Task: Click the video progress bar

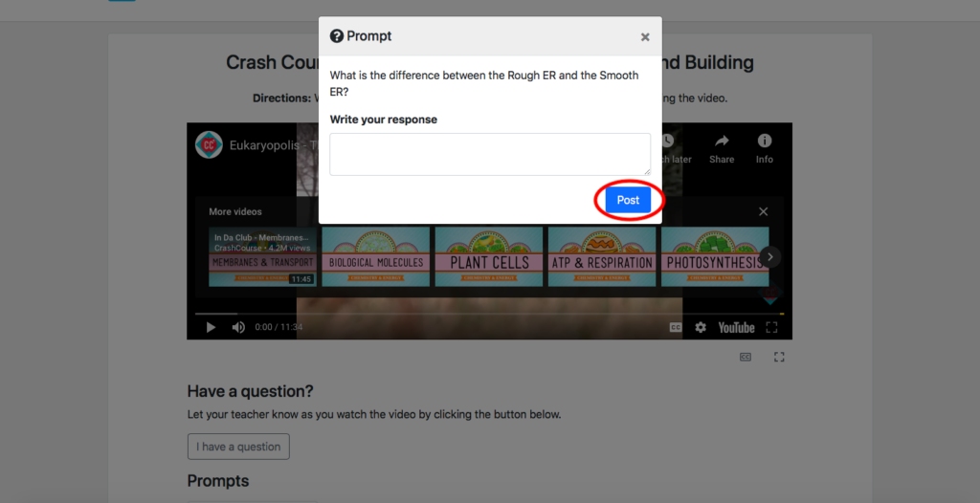Action: [489, 314]
